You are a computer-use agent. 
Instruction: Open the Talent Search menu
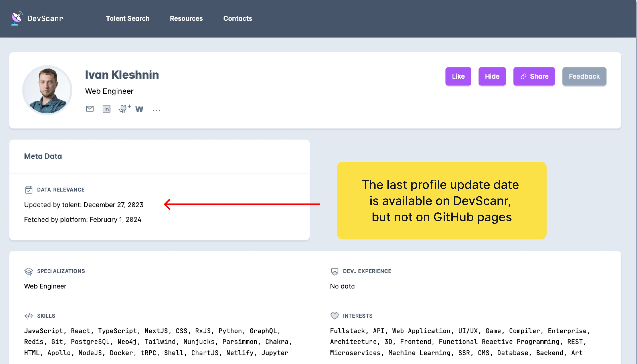[x=128, y=19]
